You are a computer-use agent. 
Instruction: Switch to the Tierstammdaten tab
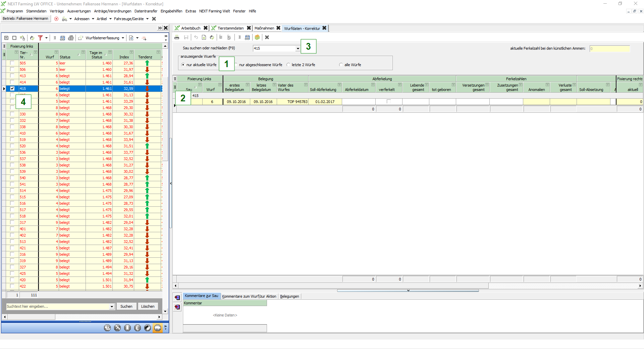230,28
